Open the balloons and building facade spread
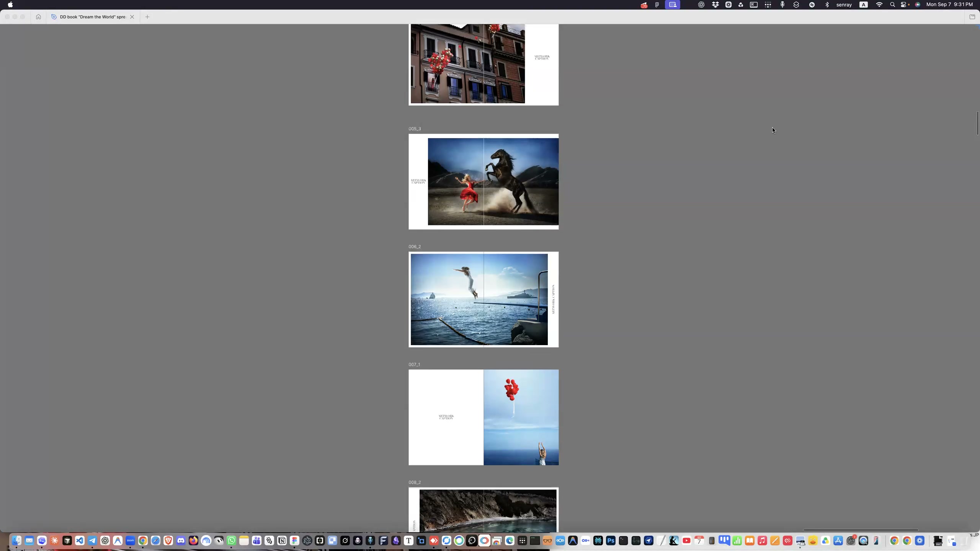The height and width of the screenshot is (551, 980). pos(483,65)
